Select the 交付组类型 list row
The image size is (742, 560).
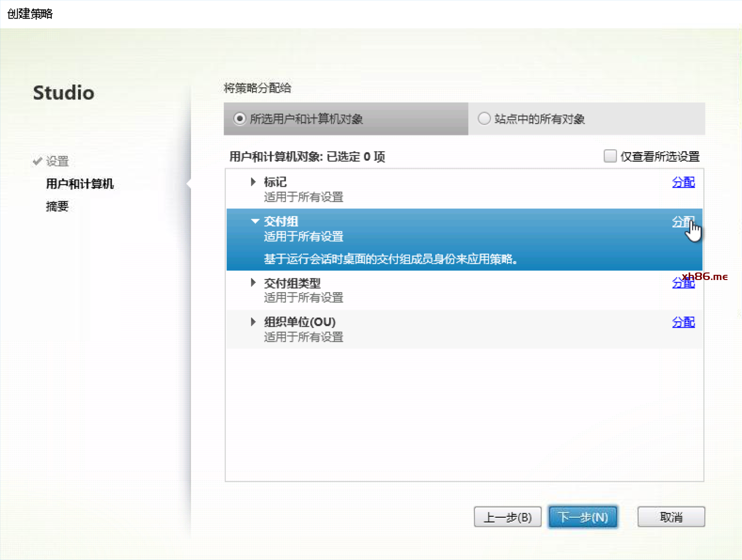pos(423,290)
